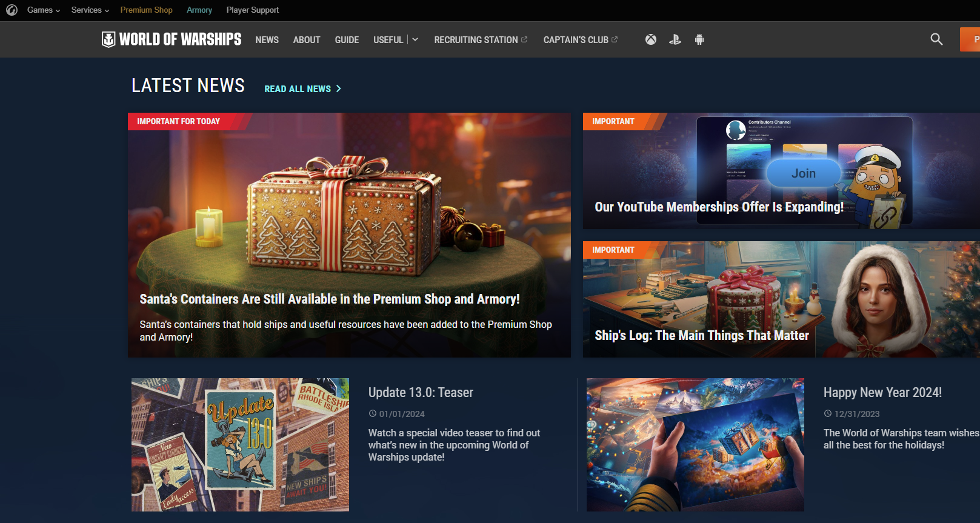Viewport: 980px width, 523px height.
Task: Visit the CAPTAIN'S CLUB link
Action: 581,39
